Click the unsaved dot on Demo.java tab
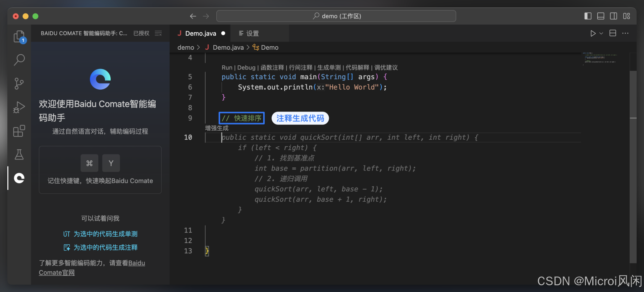Screen dimensions: 644x292 (223, 33)
